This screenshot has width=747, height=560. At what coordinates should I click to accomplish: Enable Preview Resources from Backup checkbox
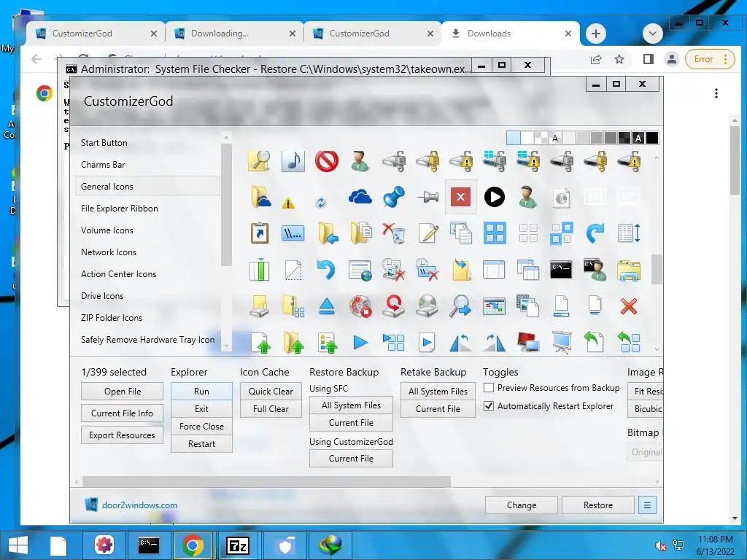point(488,388)
